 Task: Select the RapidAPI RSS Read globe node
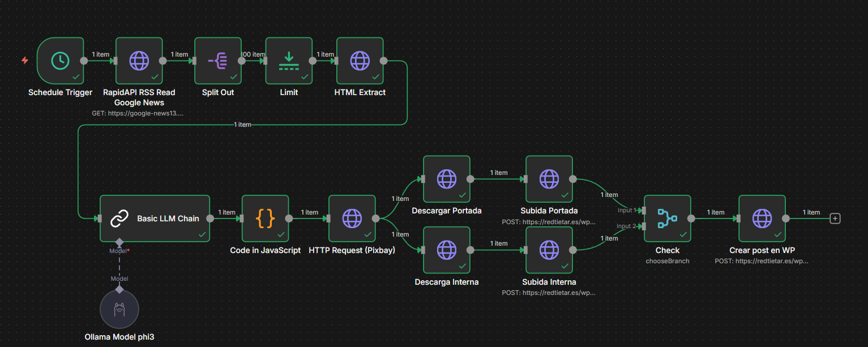139,61
